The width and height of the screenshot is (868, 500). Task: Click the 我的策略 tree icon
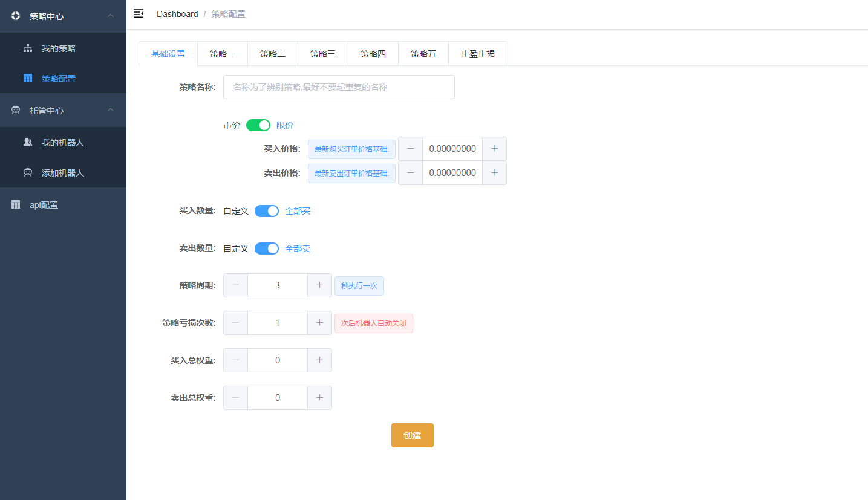click(28, 48)
